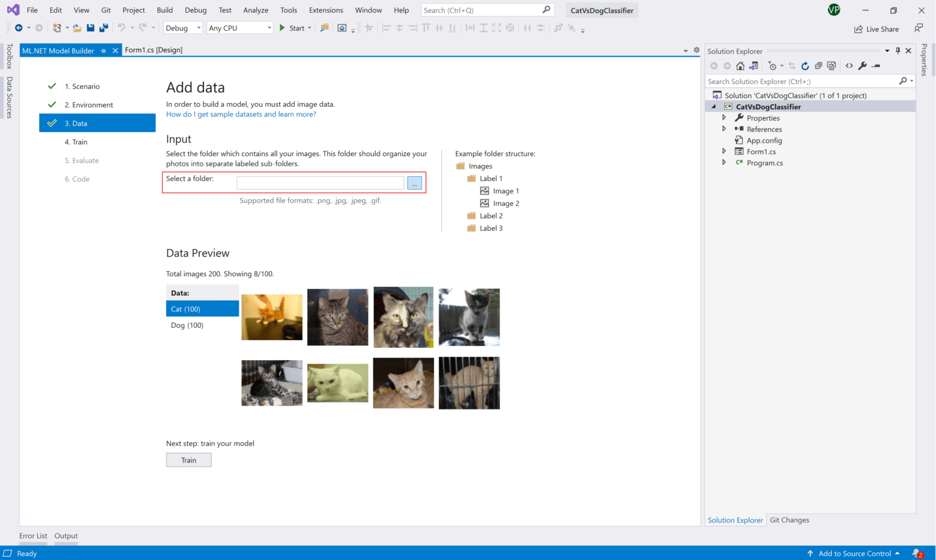
Task: Collapse All items in Solution Explorer
Action: click(x=818, y=66)
